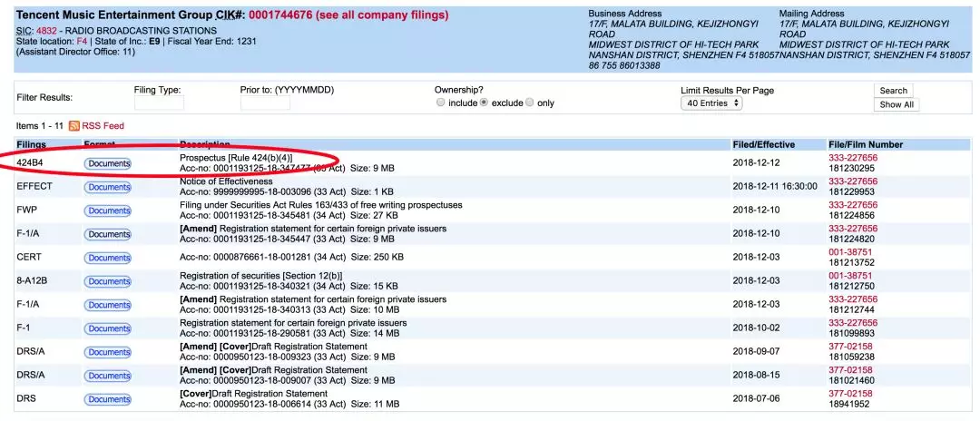The width and height of the screenshot is (980, 421).
Task: Open file number 333-227656 in EFFECT row
Action: pyautogui.click(x=853, y=181)
